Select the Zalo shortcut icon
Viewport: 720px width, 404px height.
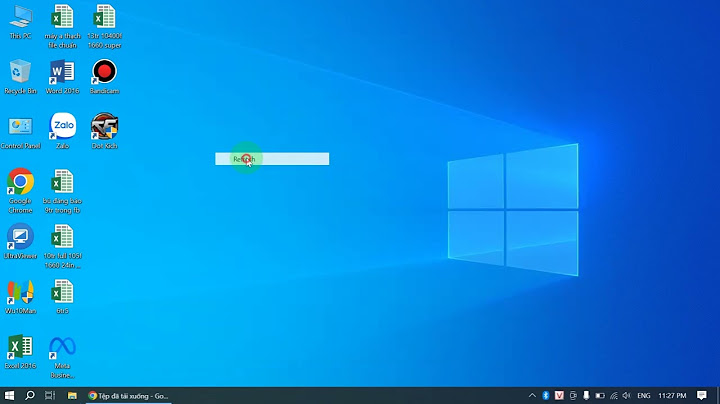tap(62, 131)
